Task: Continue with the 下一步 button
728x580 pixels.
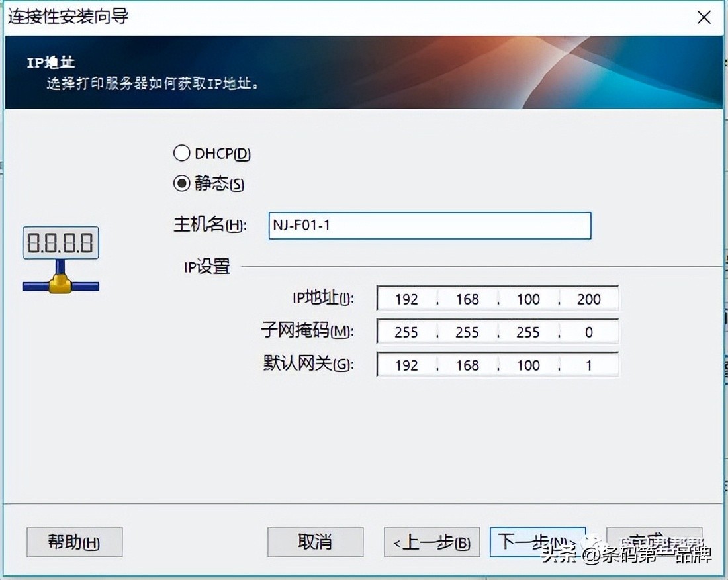Action: coord(537,542)
